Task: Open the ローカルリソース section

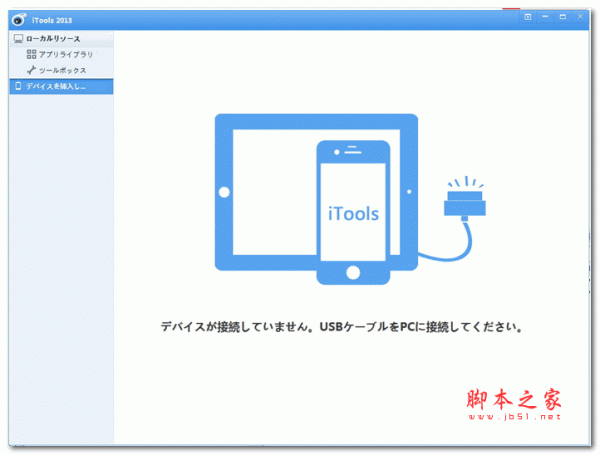Action: pyautogui.click(x=61, y=39)
